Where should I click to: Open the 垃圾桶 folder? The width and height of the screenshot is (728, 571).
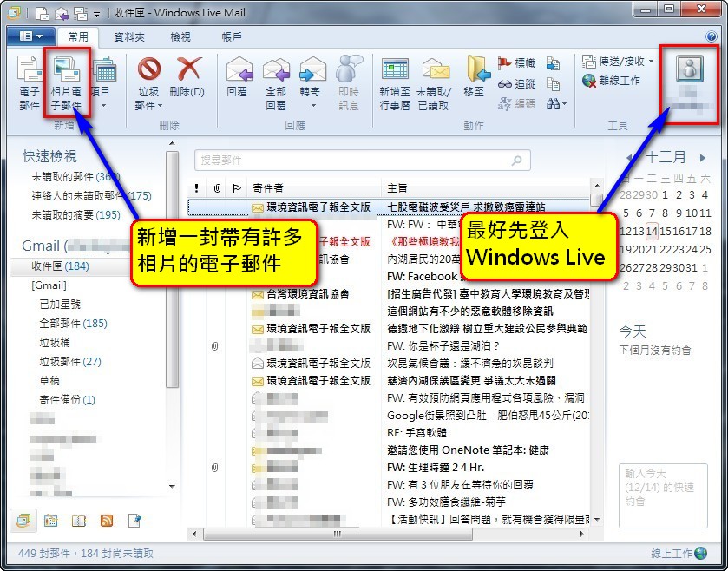55,343
